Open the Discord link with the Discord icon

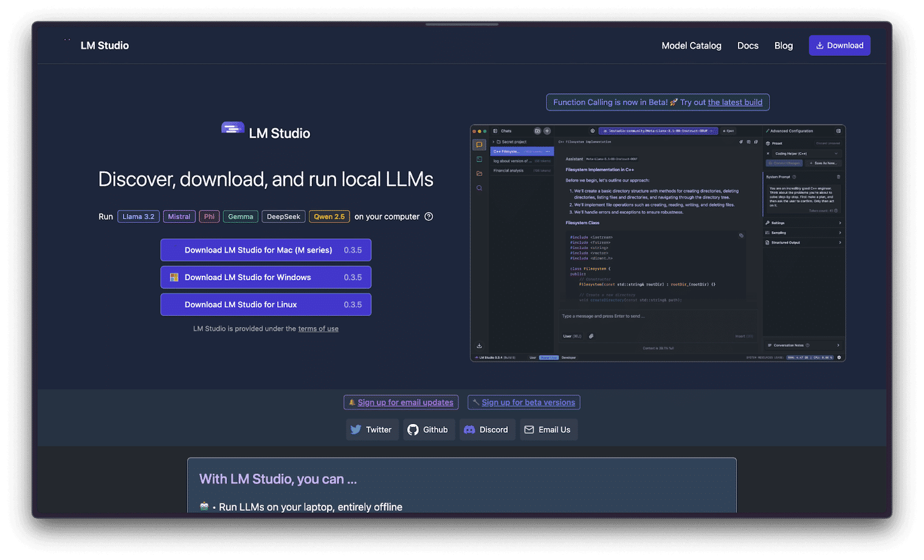[488, 430]
